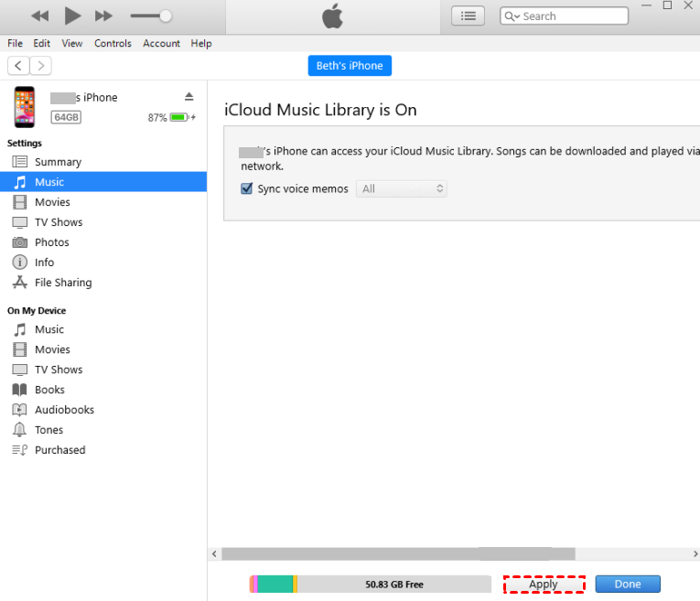
Task: Click the iPhone device thumbnail
Action: 25,107
